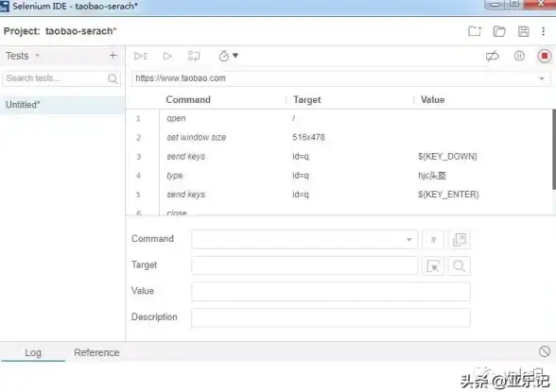The width and height of the screenshot is (556, 392).
Task: Click the ${KEY_DOWN} value cell
Action: tap(447, 157)
